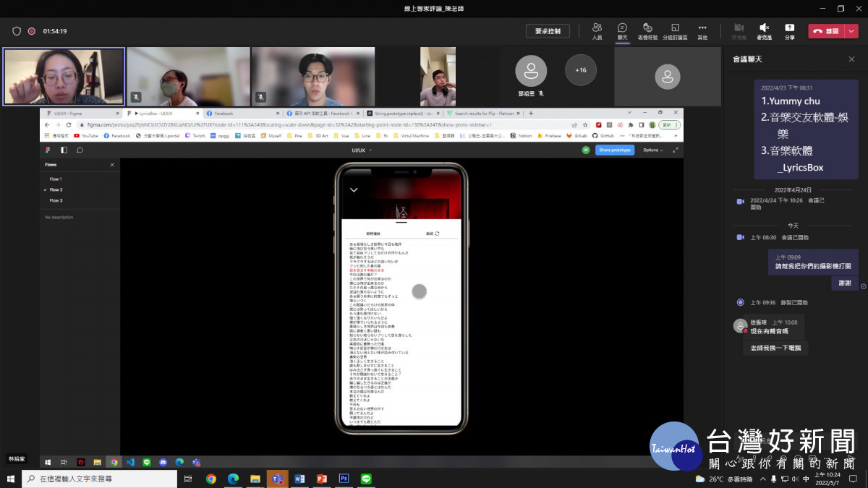The width and height of the screenshot is (868, 488).
Task: Click the Share (分享) screen icon
Action: [789, 30]
